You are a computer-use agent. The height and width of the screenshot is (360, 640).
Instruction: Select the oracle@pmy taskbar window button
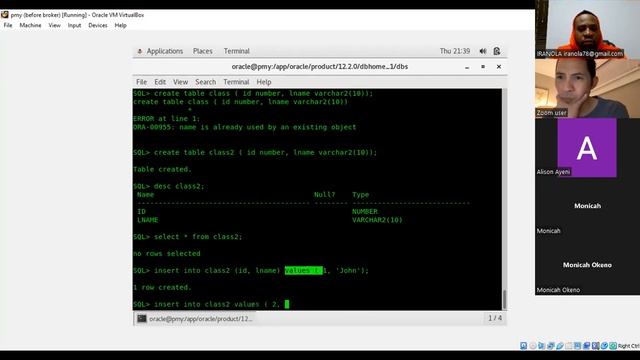(195, 319)
